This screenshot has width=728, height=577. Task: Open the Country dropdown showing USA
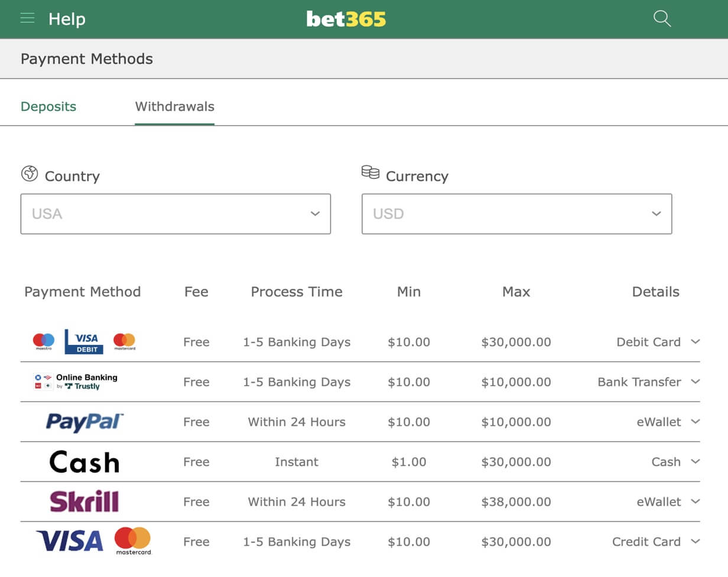pyautogui.click(x=175, y=214)
